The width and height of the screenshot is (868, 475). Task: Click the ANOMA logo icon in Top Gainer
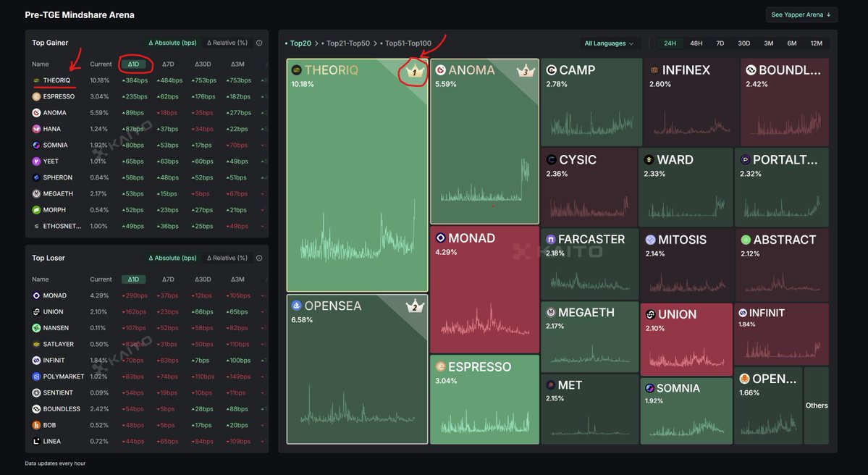(36, 112)
